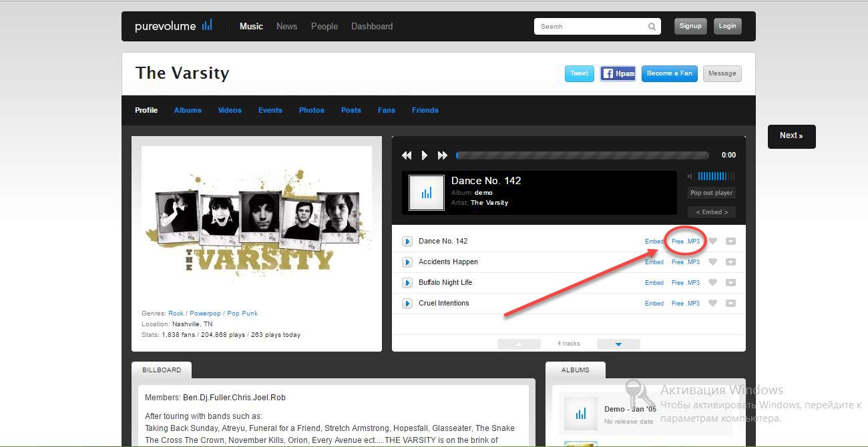Click the Pop out player button
Image resolution: width=868 pixels, height=447 pixels.
[712, 193]
